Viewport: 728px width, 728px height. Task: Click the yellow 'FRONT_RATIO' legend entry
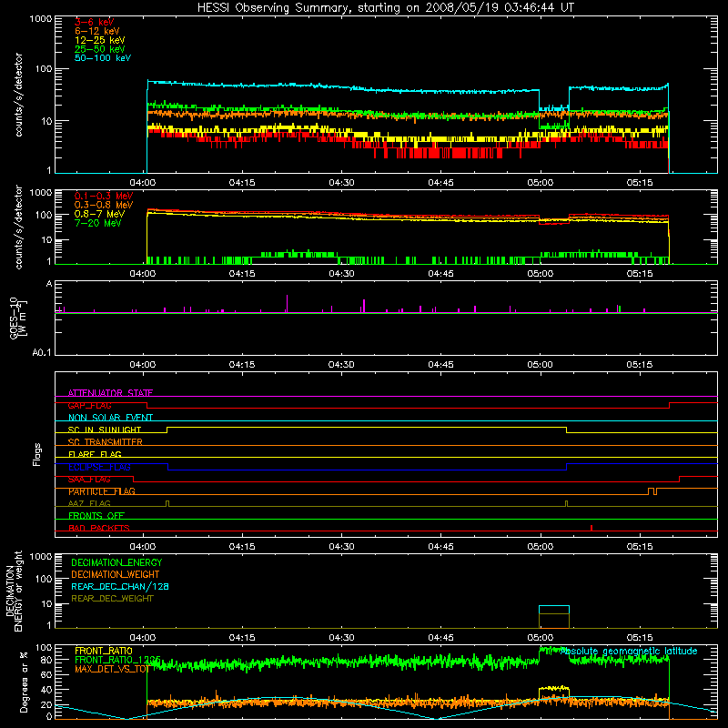pyautogui.click(x=104, y=651)
